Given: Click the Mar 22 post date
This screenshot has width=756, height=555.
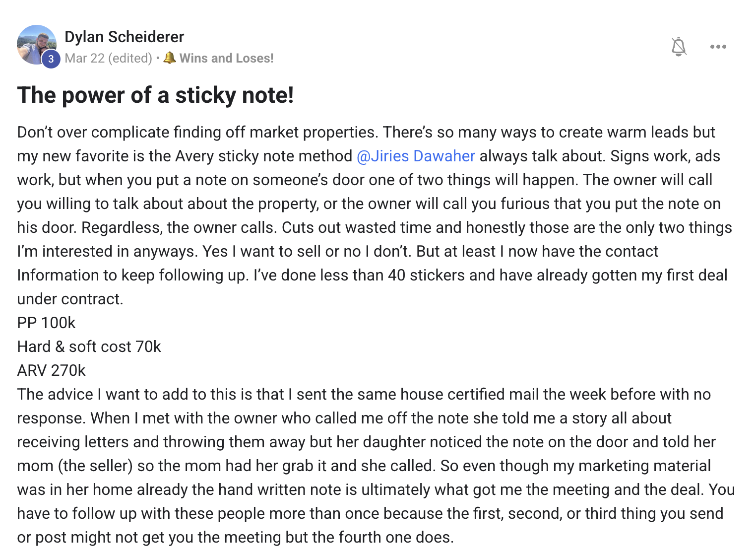Looking at the screenshot, I should [x=84, y=58].
